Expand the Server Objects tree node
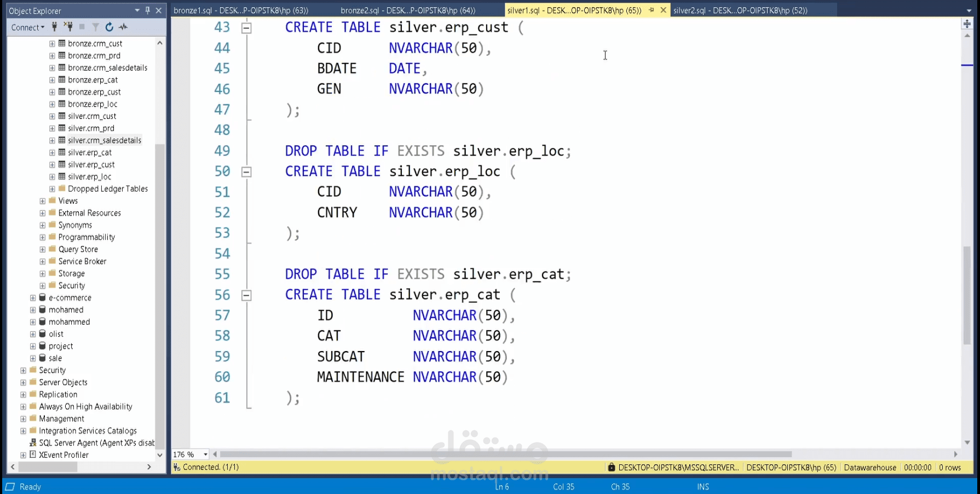 coord(22,382)
